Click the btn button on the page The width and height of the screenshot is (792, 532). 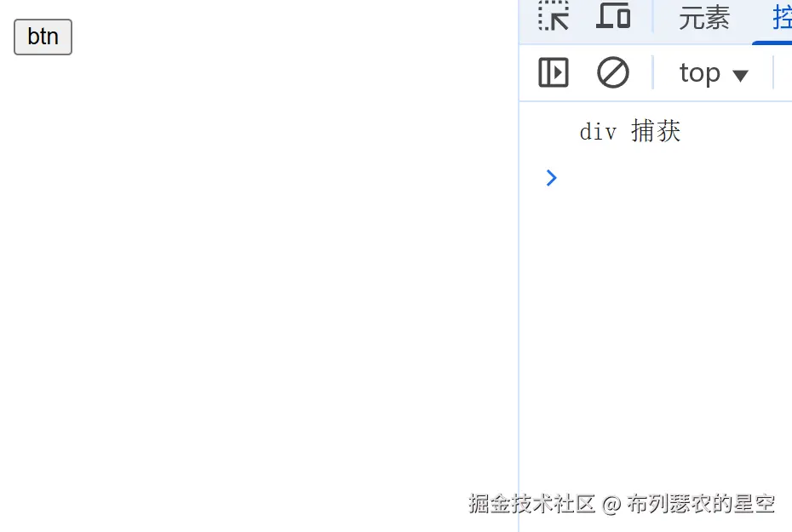tap(43, 37)
